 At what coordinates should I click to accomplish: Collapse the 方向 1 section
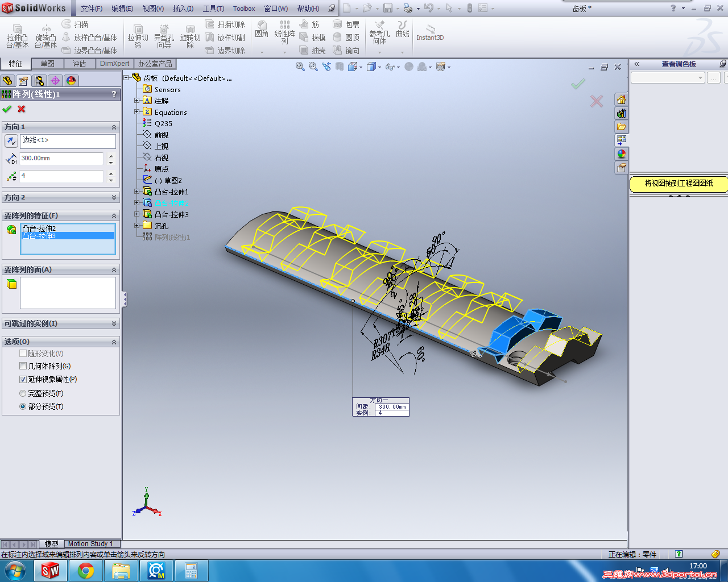pyautogui.click(x=114, y=127)
